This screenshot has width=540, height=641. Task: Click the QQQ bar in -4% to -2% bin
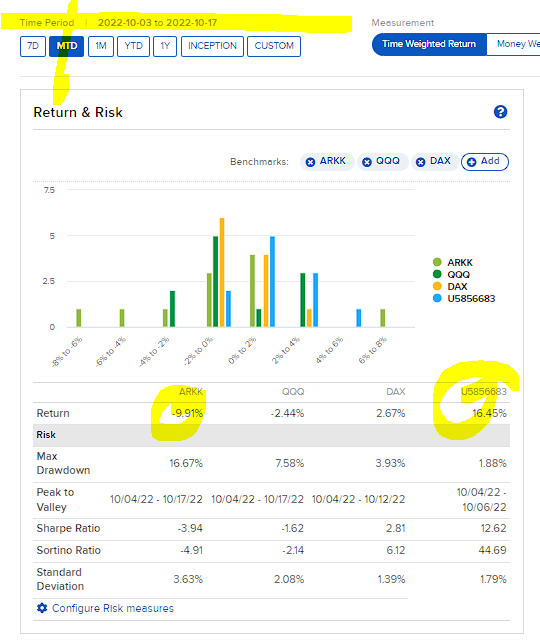(x=173, y=309)
